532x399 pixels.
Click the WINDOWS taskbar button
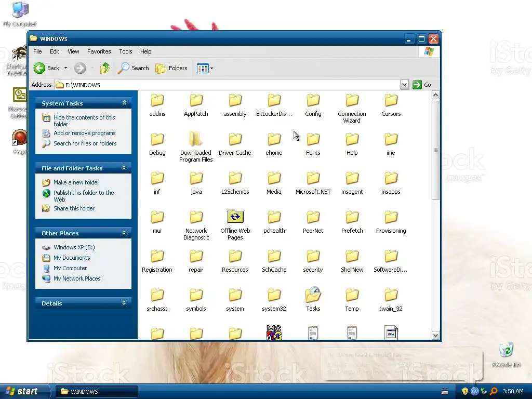(x=97, y=392)
